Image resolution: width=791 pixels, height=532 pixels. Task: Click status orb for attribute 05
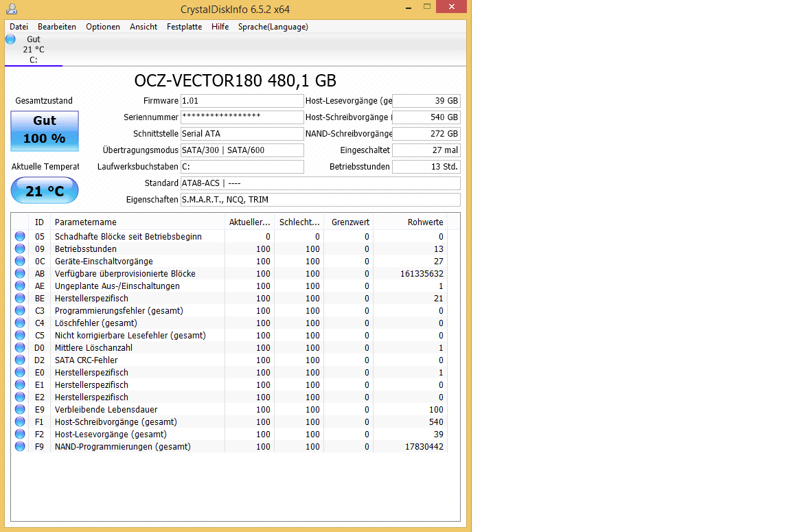coord(20,236)
